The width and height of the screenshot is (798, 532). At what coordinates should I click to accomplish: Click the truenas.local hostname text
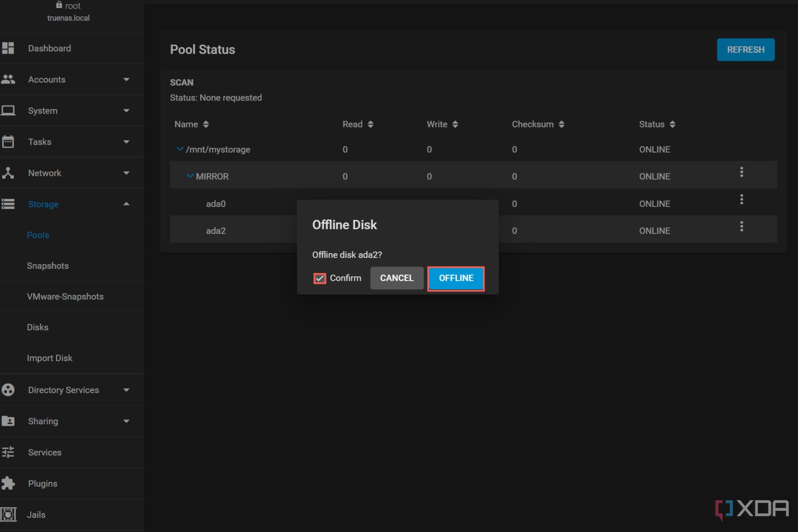pyautogui.click(x=68, y=18)
